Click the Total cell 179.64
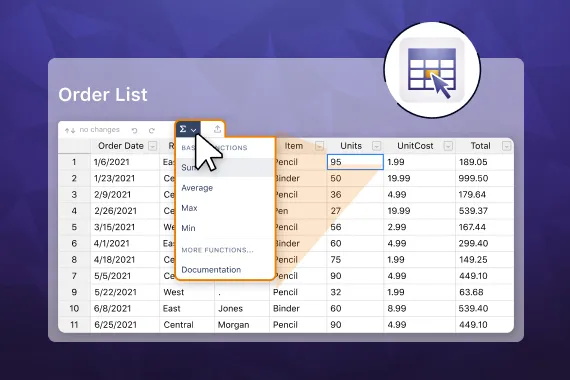570x380 pixels. 485,195
